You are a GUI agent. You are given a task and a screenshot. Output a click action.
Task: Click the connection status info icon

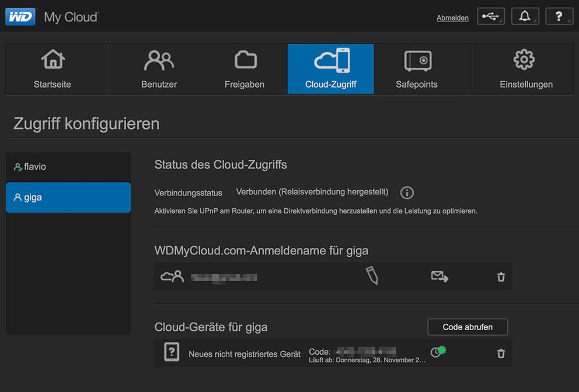(407, 192)
